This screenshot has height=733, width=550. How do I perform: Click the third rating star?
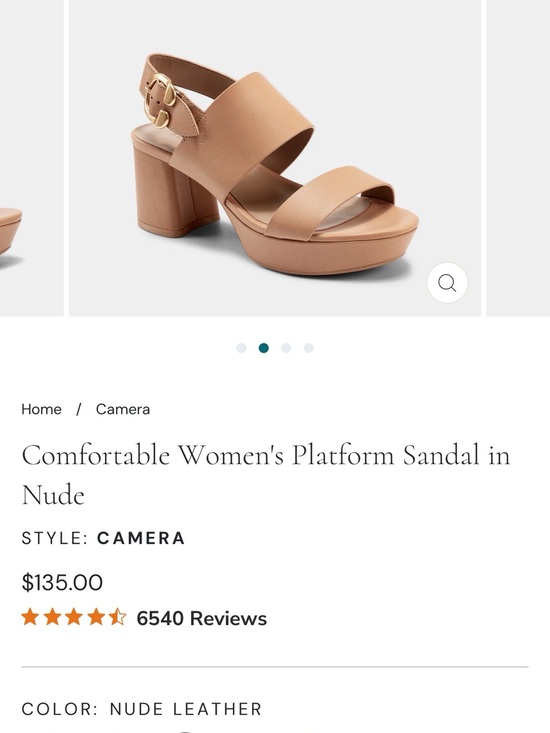coord(74,617)
